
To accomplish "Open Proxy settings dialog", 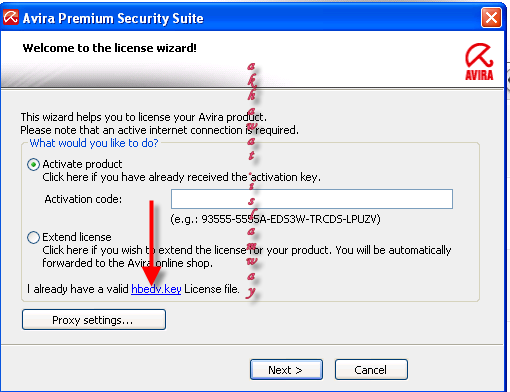I will pos(94,319).
